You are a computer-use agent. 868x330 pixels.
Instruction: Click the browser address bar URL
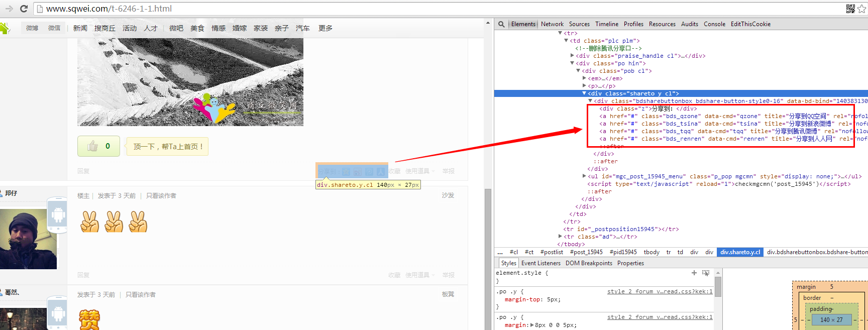pyautogui.click(x=109, y=9)
